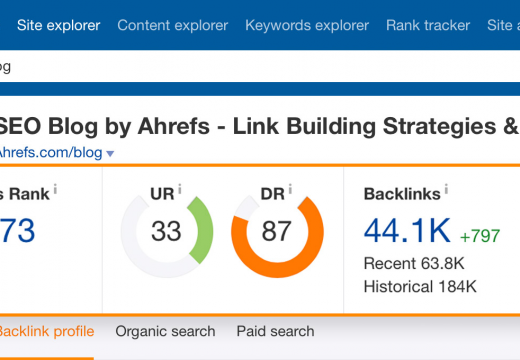Open the 44.1K backlinks count

pyautogui.click(x=407, y=231)
